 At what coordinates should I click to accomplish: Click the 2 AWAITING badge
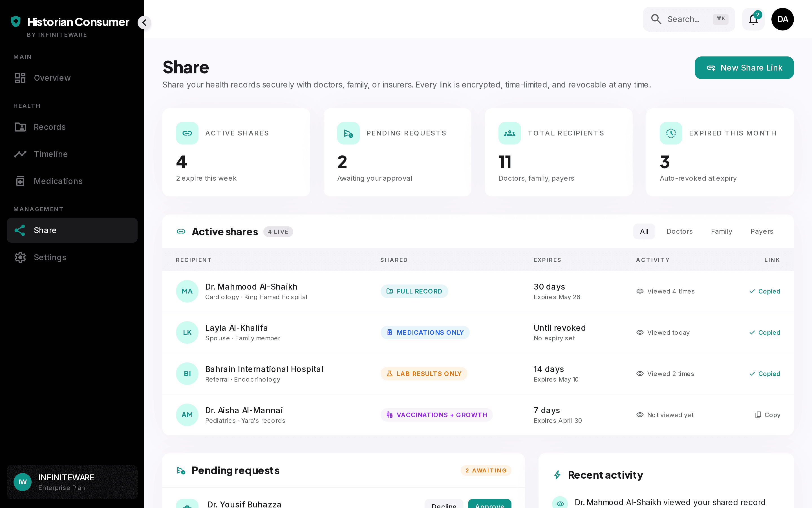(x=486, y=470)
